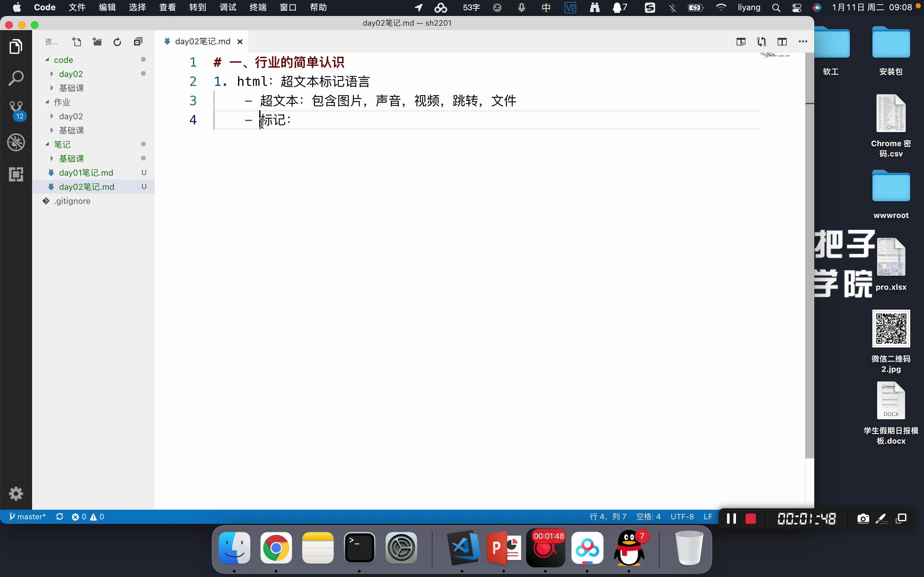
Task: Select the day02笔记.md editor tab
Action: click(202, 41)
